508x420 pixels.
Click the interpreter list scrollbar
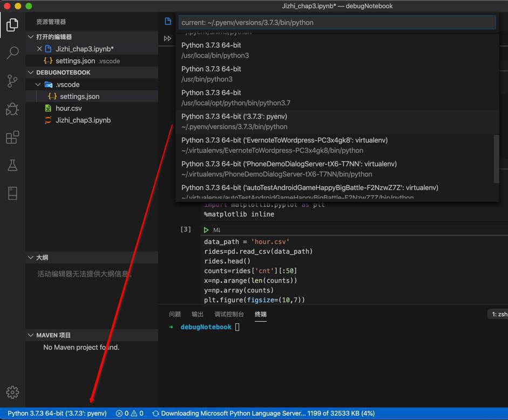[496, 159]
